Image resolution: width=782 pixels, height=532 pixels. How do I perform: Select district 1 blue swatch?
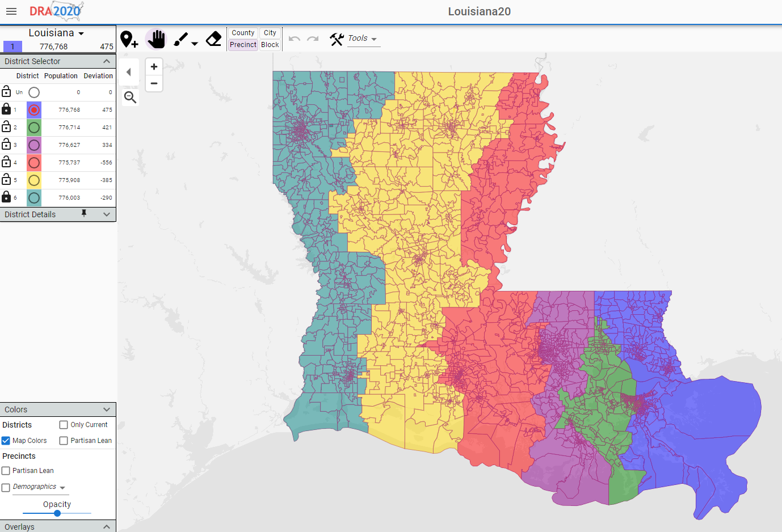tap(34, 110)
